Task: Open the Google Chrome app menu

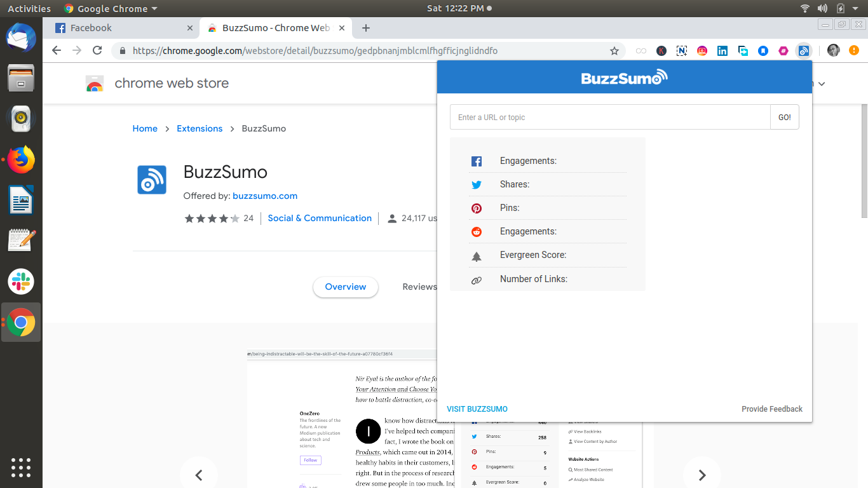Action: [111, 8]
